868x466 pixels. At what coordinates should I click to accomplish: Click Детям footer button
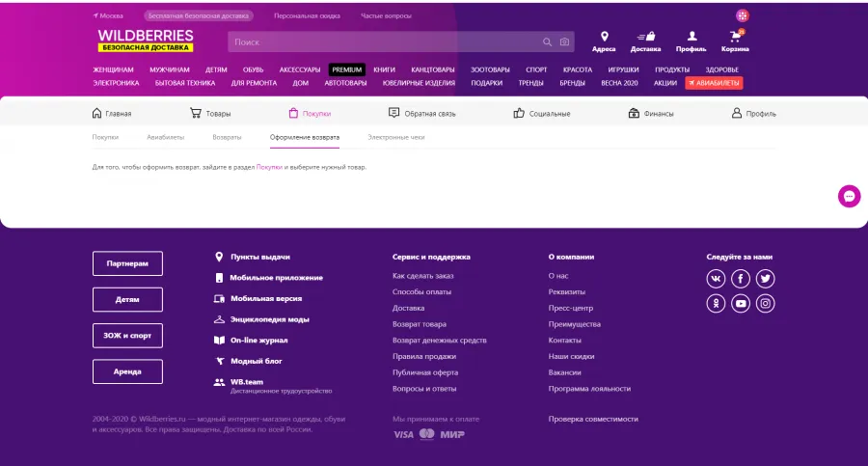(x=128, y=300)
